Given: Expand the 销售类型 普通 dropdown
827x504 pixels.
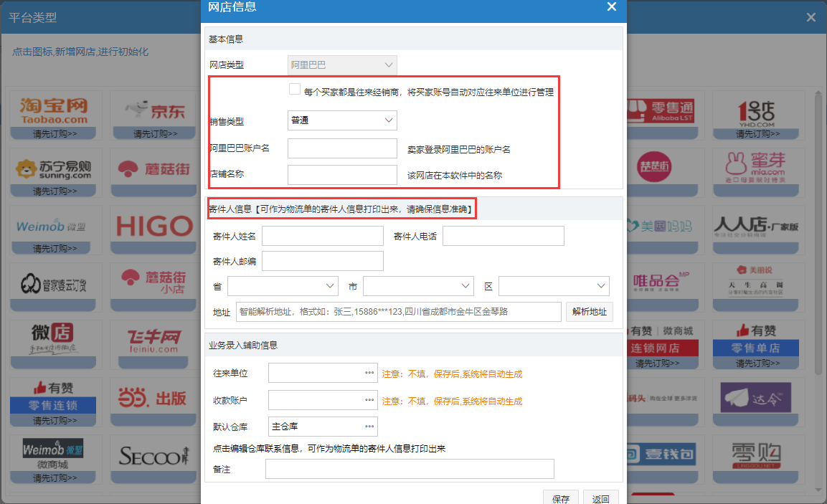Looking at the screenshot, I should pos(342,120).
